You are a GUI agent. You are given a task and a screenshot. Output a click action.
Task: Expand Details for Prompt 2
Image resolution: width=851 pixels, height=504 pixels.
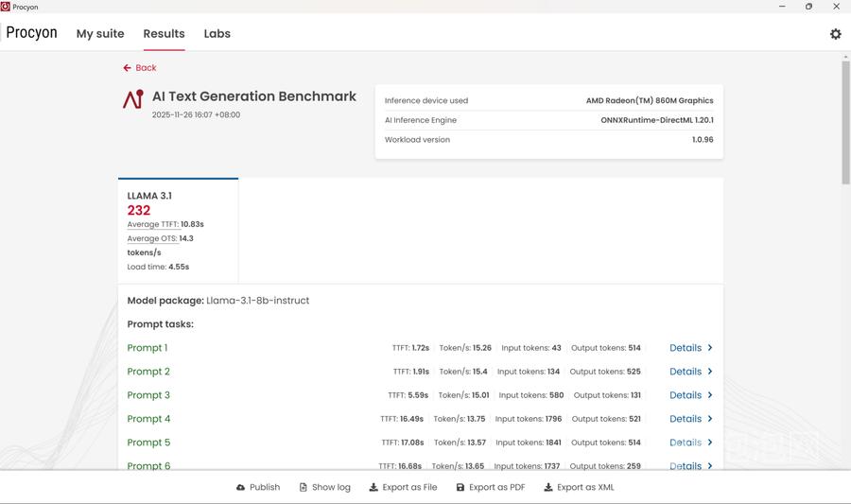coord(690,372)
